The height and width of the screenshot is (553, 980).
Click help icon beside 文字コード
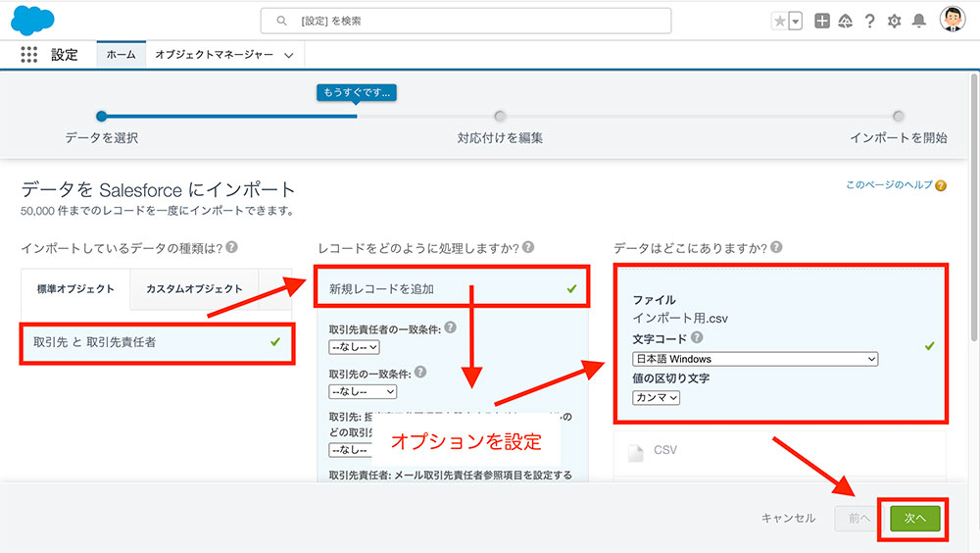[x=697, y=338]
